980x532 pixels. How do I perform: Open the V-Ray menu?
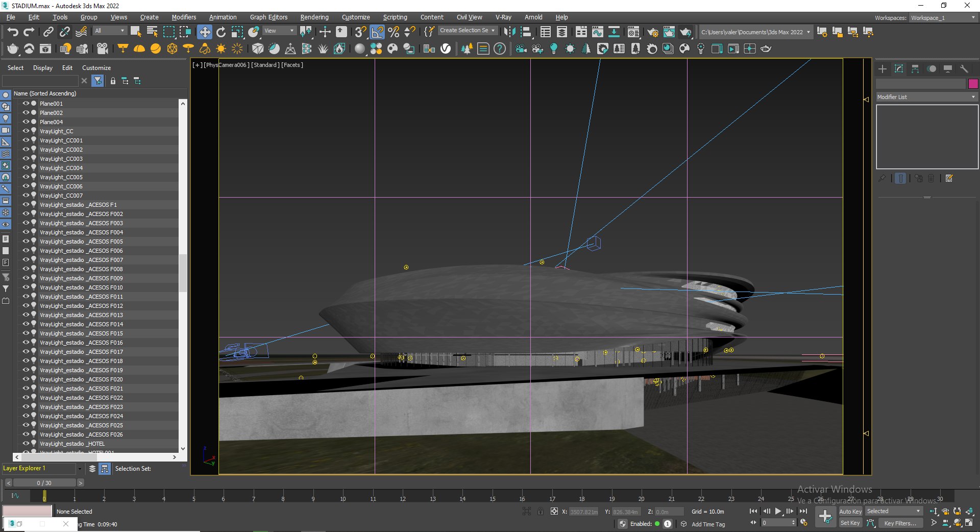click(503, 17)
